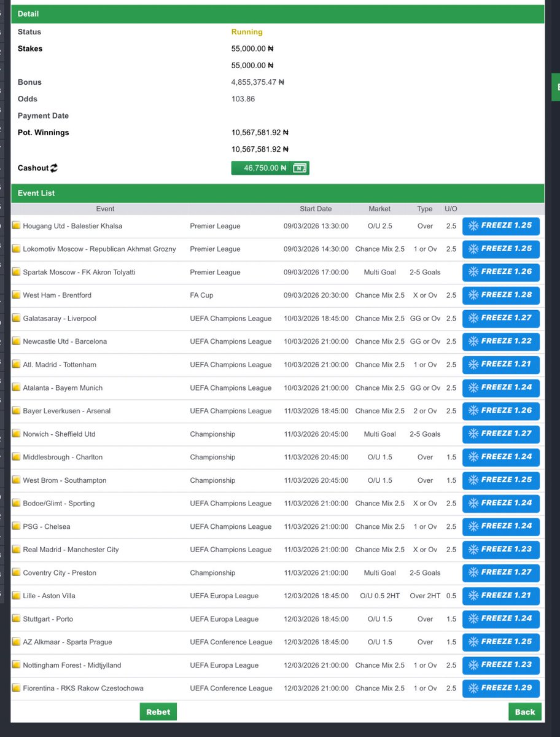Click the yellow status icon beside Lille - Aston Villa
This screenshot has width=560, height=737.
[16, 596]
